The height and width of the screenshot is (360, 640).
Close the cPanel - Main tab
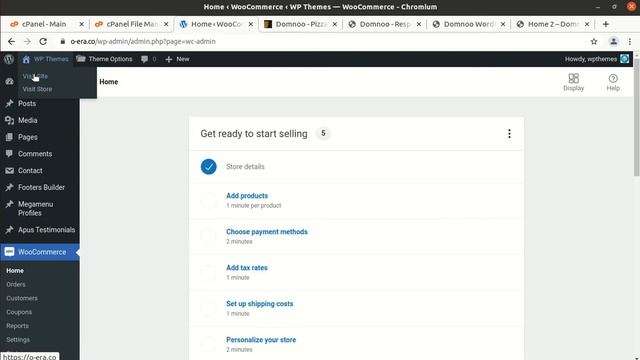tap(81, 24)
